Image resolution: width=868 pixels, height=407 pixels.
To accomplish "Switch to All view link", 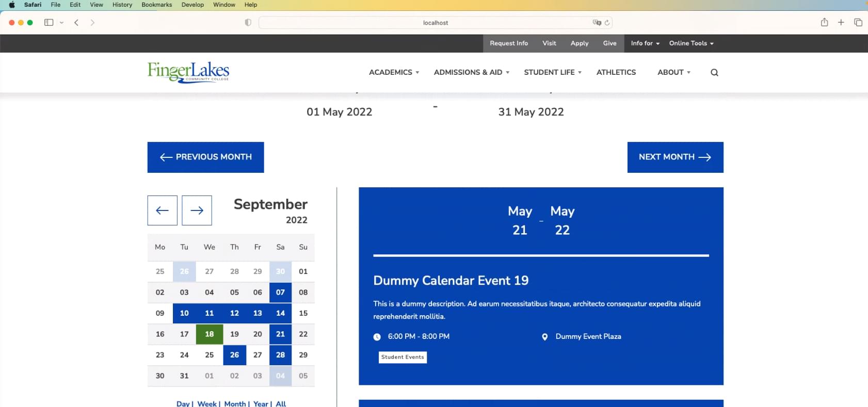I will (281, 403).
